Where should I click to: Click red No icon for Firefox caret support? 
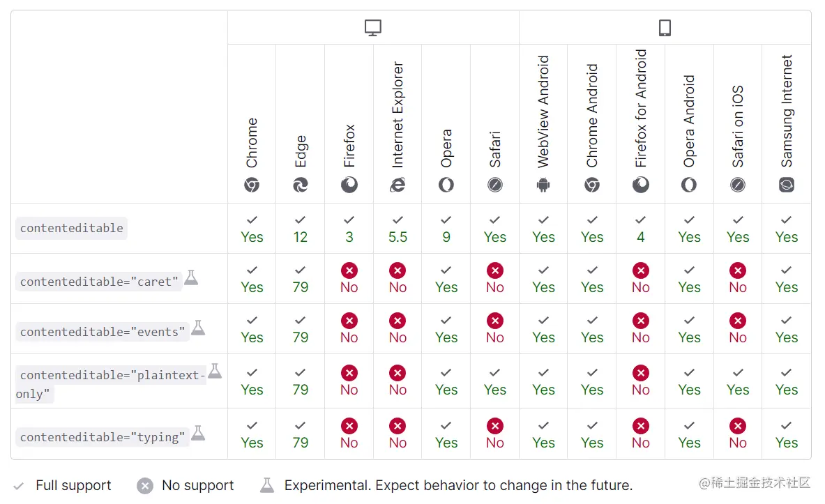click(x=349, y=270)
